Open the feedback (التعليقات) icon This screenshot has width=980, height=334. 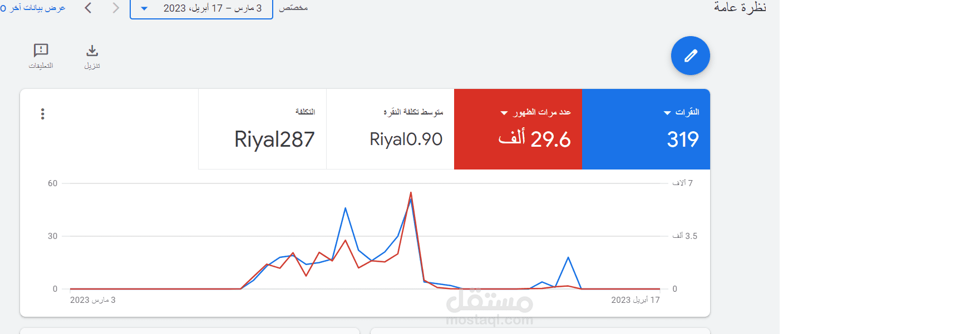[x=41, y=51]
